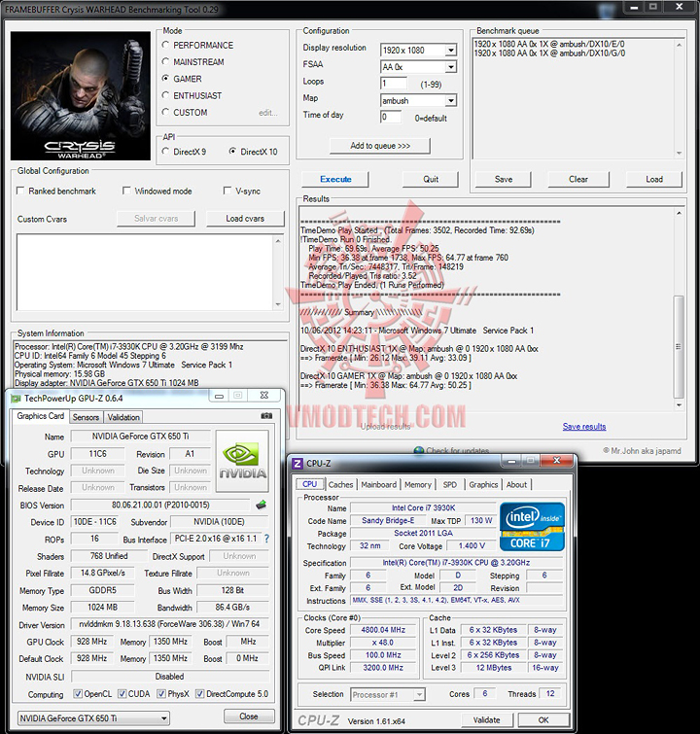Click the globe icon beside Check for updates
700x734 pixels.
(419, 450)
